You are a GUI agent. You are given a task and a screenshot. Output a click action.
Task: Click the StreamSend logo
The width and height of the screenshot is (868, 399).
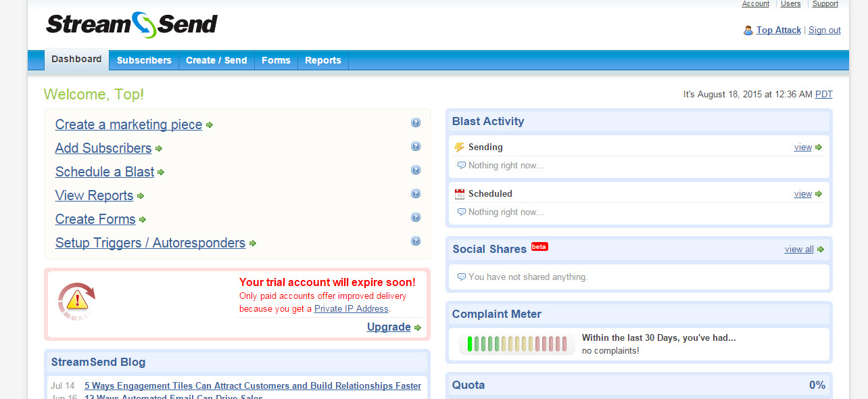pyautogui.click(x=132, y=24)
